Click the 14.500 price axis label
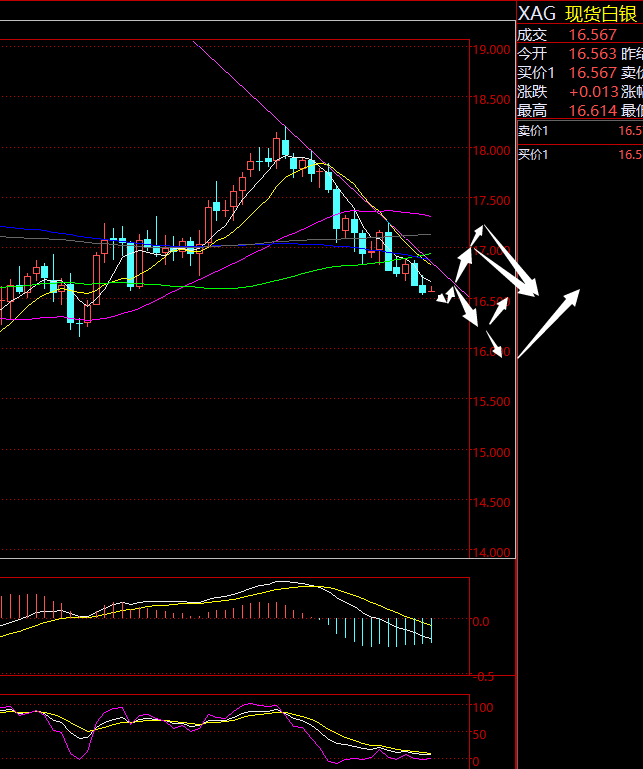 (x=491, y=502)
